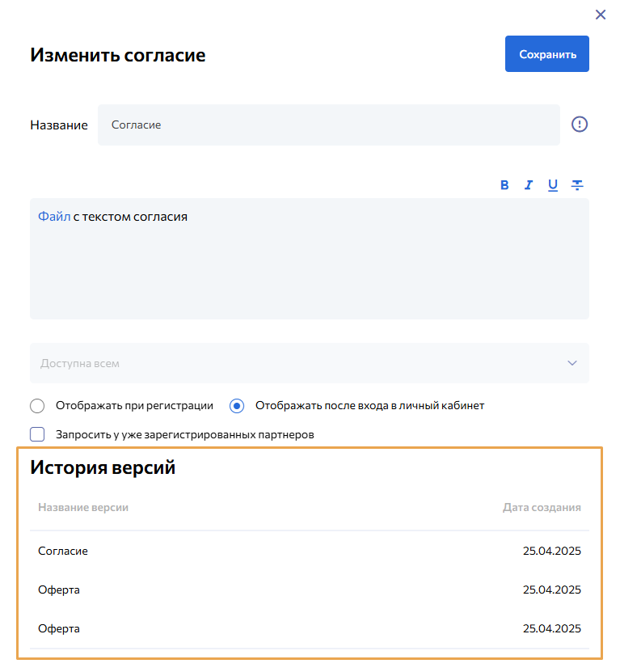Apply strikethrough formatting to text
This screenshot has width=620, height=672.
577,185
